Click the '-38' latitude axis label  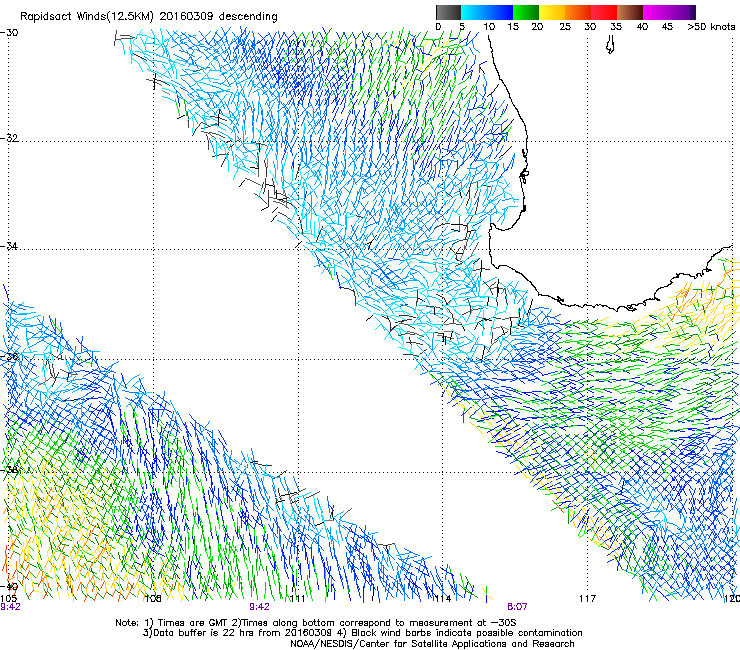[x=9, y=470]
